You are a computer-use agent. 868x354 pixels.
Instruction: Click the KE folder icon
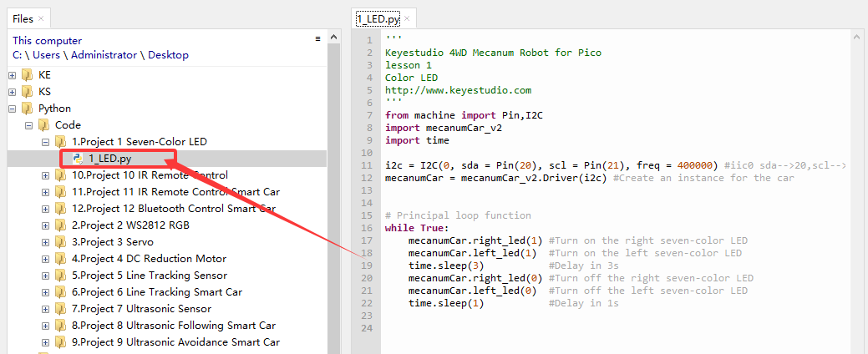pyautogui.click(x=27, y=74)
